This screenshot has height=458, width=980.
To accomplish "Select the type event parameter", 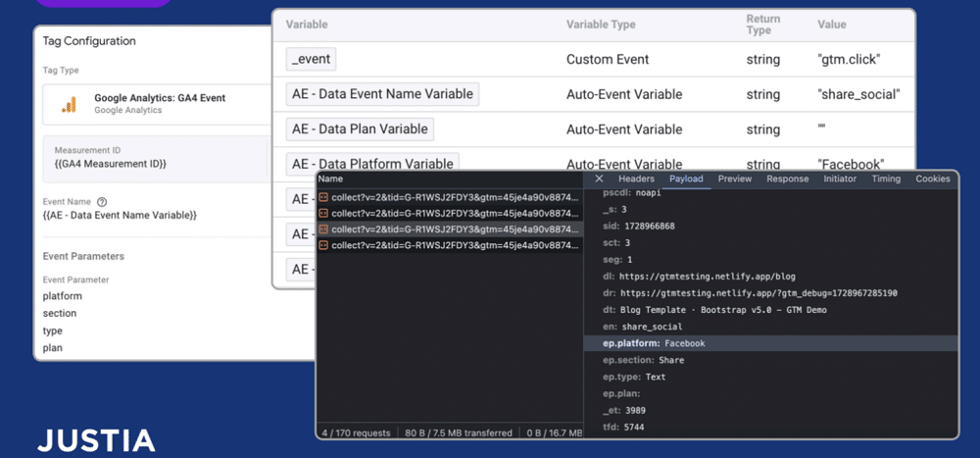I will click(x=53, y=331).
